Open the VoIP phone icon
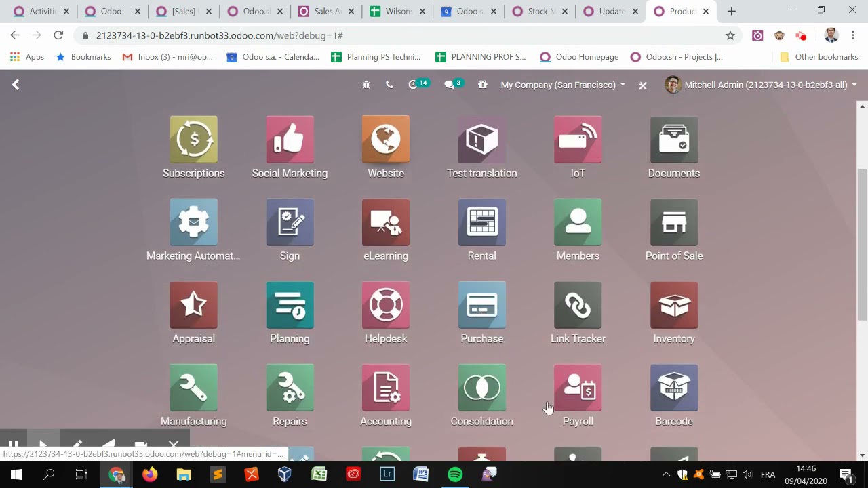 coord(389,85)
